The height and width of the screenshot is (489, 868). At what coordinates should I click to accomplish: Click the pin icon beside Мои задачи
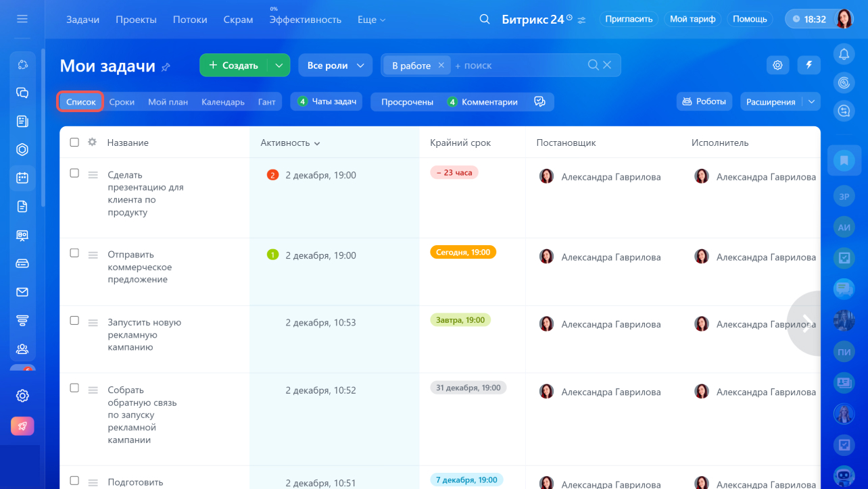pyautogui.click(x=166, y=67)
